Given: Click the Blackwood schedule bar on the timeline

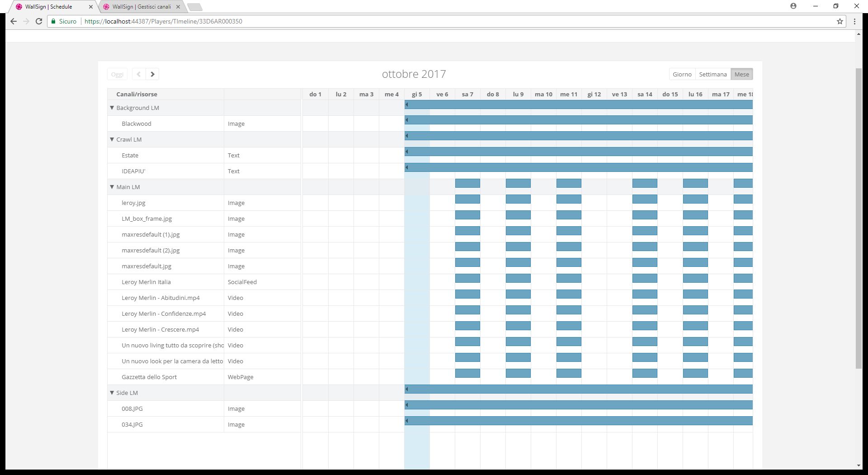Looking at the screenshot, I should click(x=579, y=120).
